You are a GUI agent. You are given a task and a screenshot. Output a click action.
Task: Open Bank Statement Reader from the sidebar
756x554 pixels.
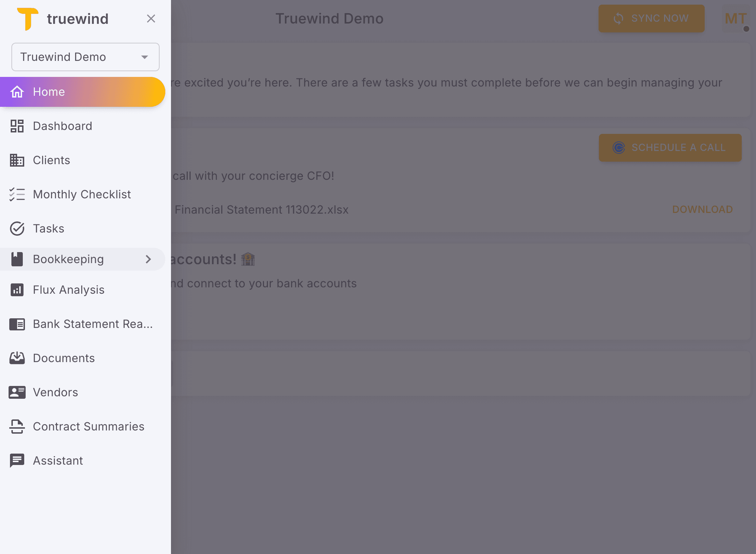coord(93,324)
